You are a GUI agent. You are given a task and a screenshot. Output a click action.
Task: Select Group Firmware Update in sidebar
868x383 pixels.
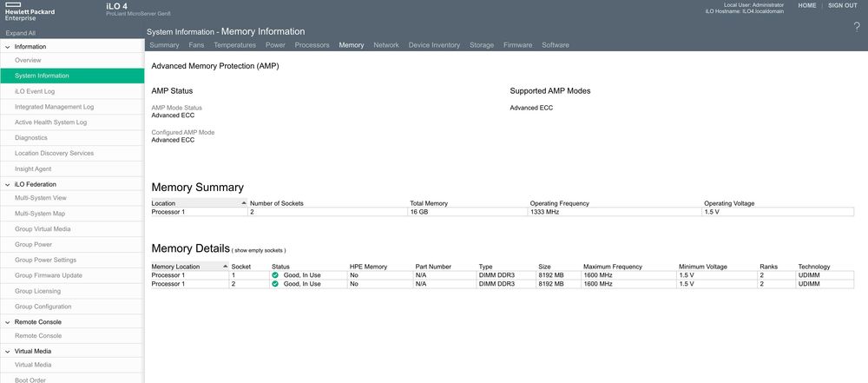[48, 275]
